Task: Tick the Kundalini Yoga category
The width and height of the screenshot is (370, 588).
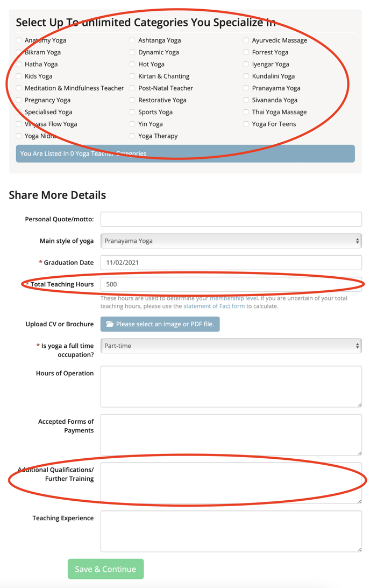Action: click(x=246, y=76)
